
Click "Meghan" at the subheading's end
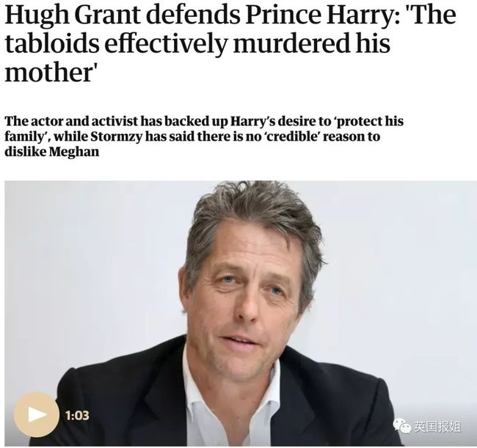pyautogui.click(x=74, y=151)
